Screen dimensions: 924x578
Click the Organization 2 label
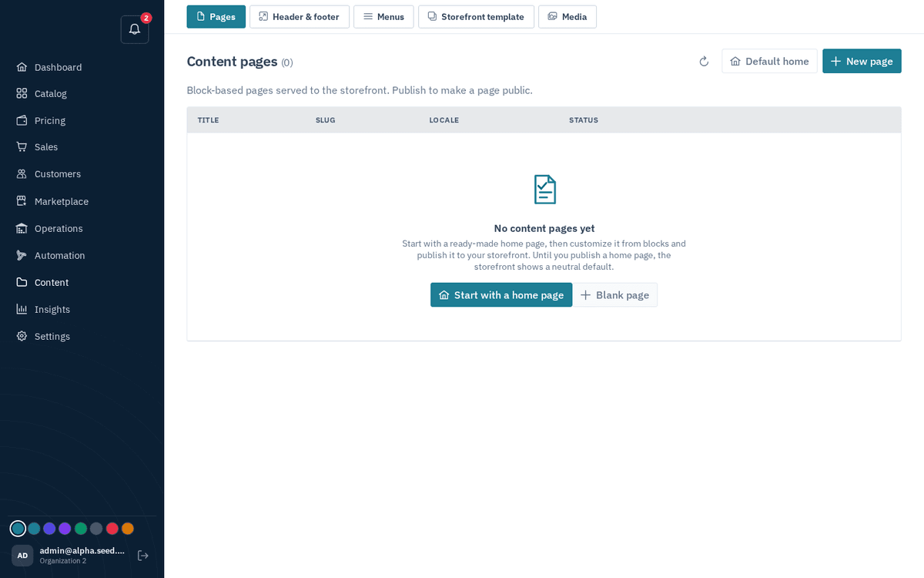[63, 561]
